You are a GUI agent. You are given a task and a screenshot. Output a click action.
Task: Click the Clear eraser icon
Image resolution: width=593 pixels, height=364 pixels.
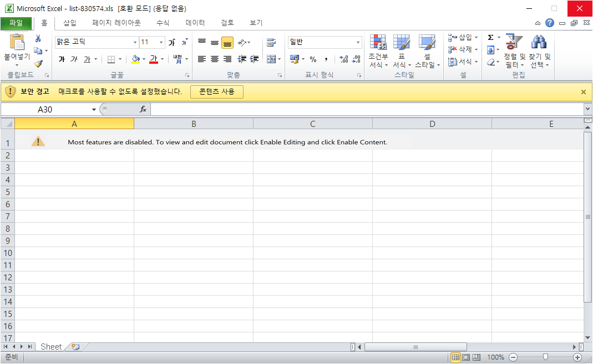tap(490, 62)
